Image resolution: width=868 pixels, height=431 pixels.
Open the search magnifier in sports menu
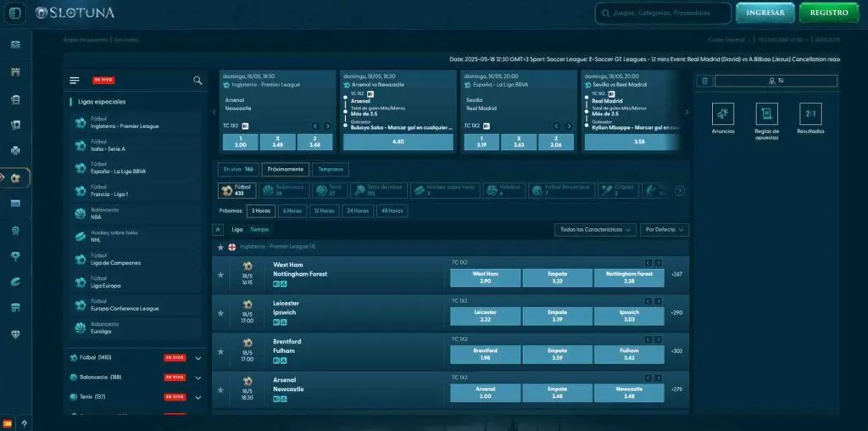click(x=198, y=81)
